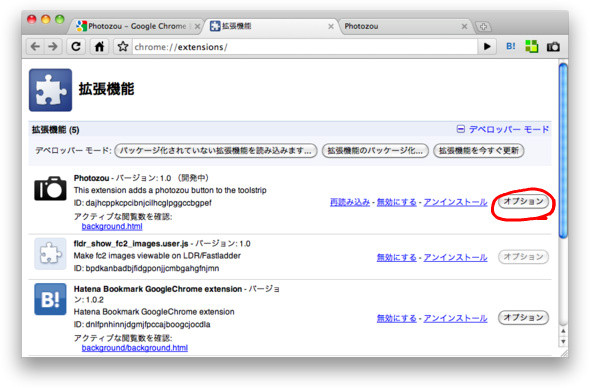Click ID bpdkanbadbjfidgponjjcmbgahgfnjmn text
Screen dimensions: 590x388
[146, 268]
